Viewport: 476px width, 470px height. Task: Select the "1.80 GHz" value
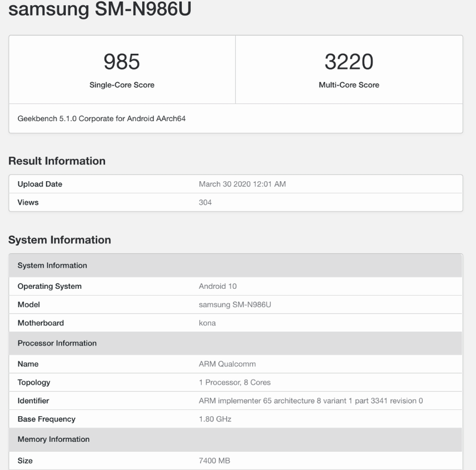[215, 419]
